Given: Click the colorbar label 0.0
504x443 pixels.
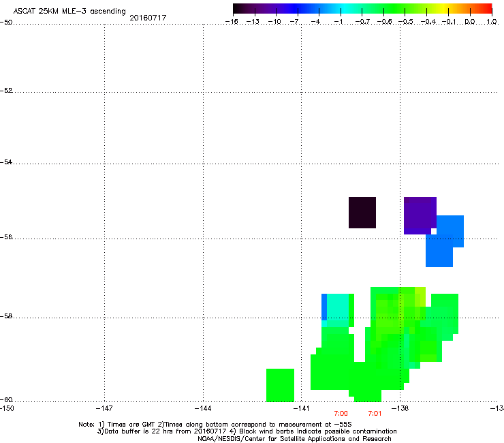Looking at the screenshot, I should point(470,22).
